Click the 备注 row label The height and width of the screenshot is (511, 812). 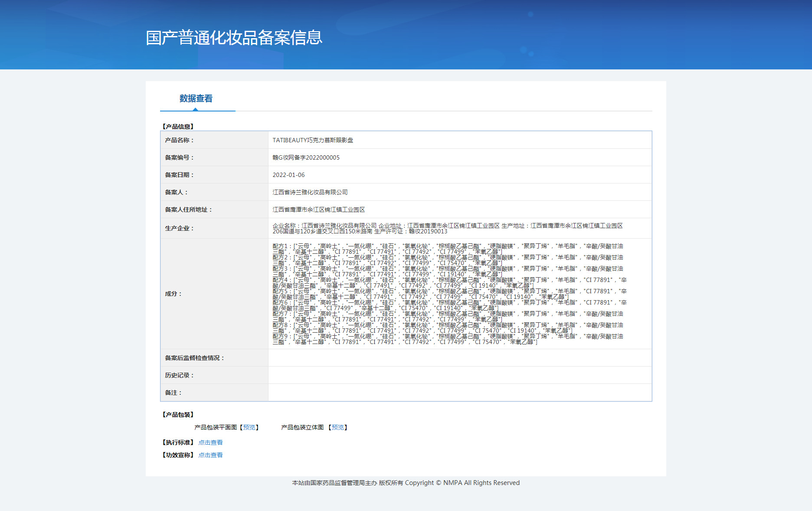tap(174, 393)
